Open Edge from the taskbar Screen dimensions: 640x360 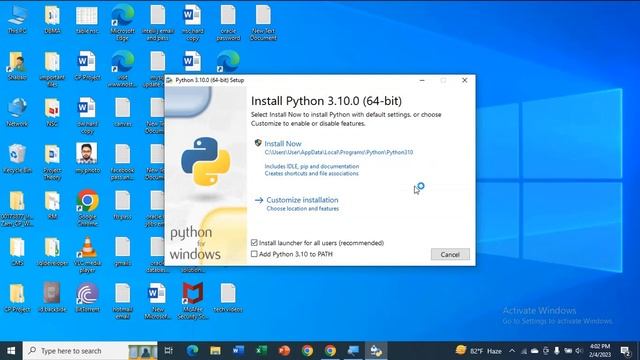point(192,351)
